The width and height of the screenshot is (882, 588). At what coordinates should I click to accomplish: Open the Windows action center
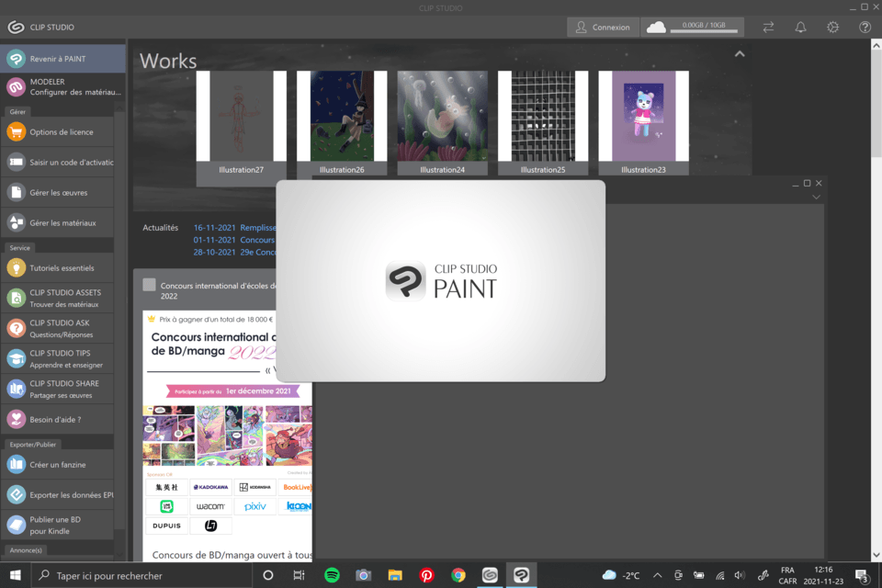pos(861,575)
